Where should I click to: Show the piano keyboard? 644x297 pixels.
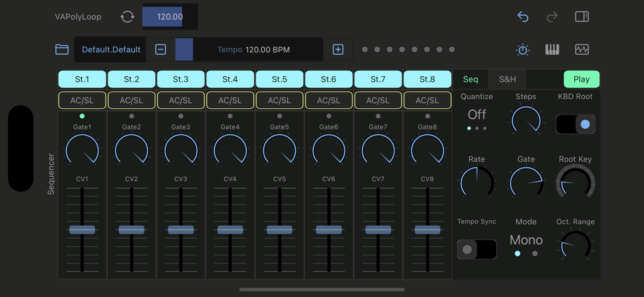(552, 50)
